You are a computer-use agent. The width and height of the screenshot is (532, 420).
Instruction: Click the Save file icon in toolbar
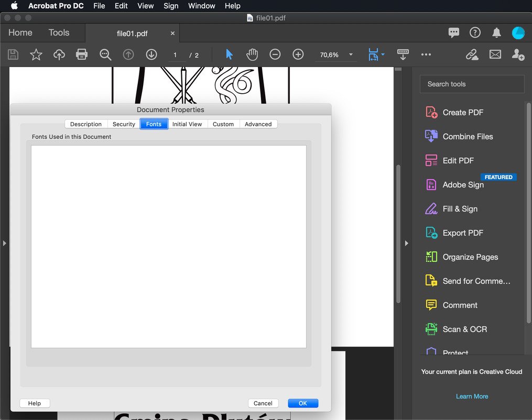[13, 54]
